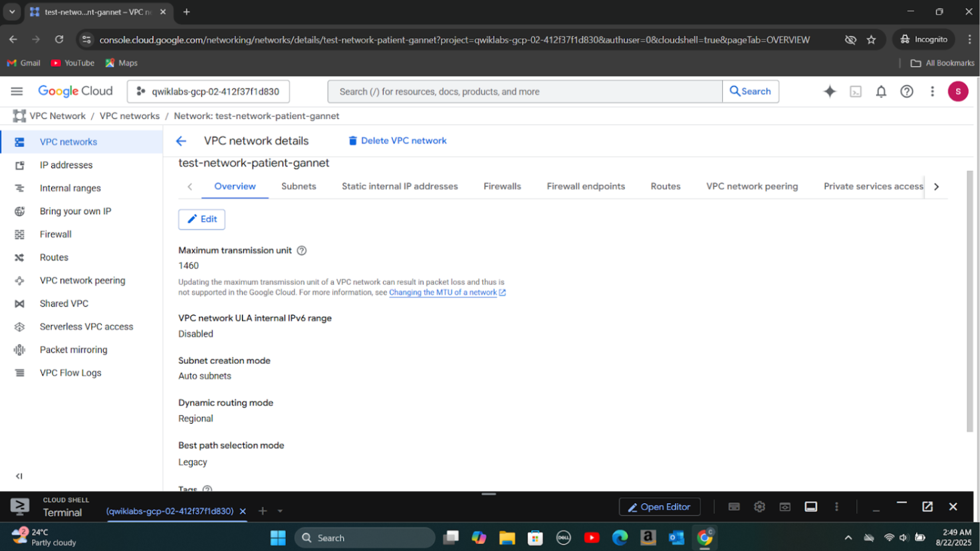Open the main navigation hamburger menu

(x=17, y=91)
